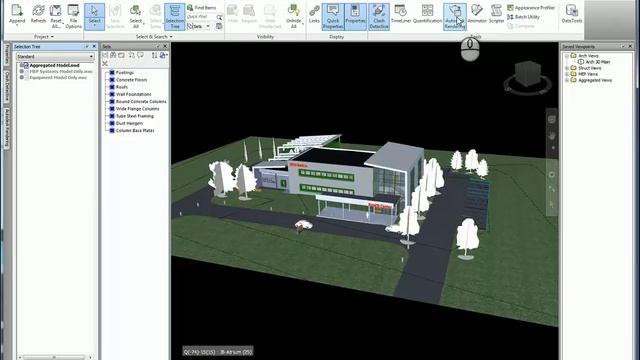Viewport: 640px width, 360px height.
Task: Click the Quick Find input field
Action: point(201,17)
